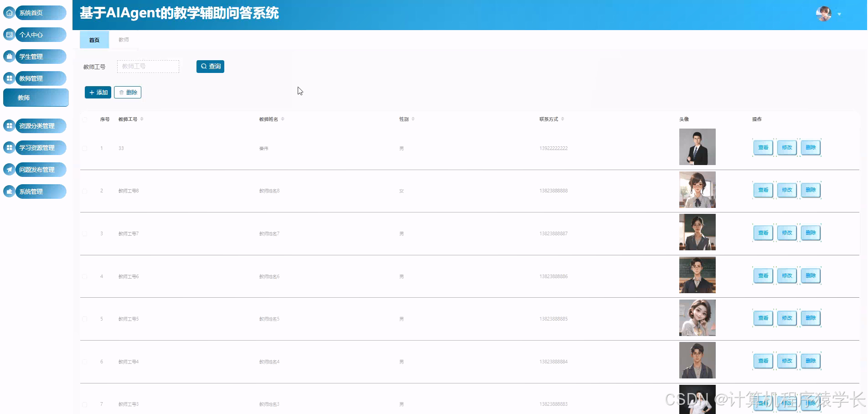Open 学生管理 from the sidebar
The height and width of the screenshot is (414, 868).
[x=9, y=57]
